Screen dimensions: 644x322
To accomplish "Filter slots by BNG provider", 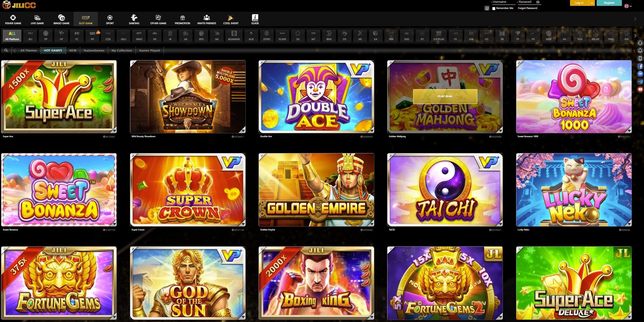I will [x=329, y=35].
